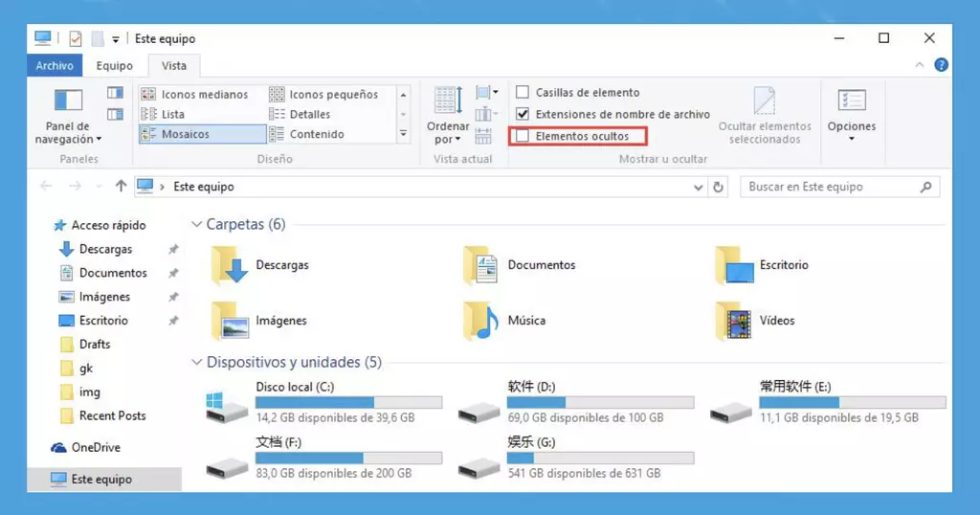Uncheck Extensiones de nombre de archivo
The width and height of the screenshot is (980, 515).
click(x=523, y=114)
